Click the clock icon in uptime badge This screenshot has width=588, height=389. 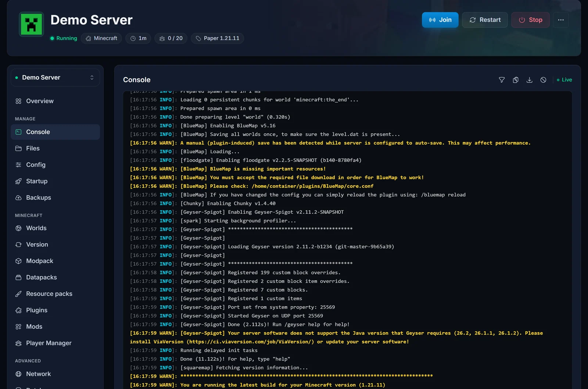pos(133,38)
